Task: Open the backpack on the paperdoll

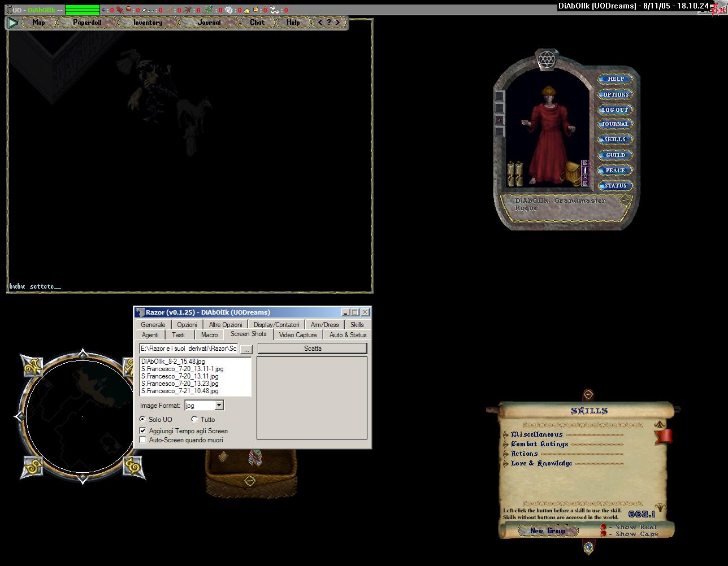Action: (x=572, y=173)
